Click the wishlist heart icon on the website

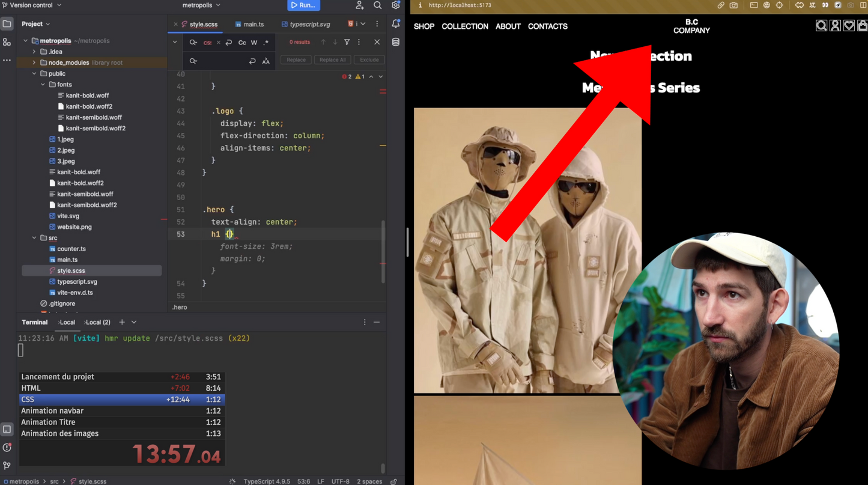[849, 26]
